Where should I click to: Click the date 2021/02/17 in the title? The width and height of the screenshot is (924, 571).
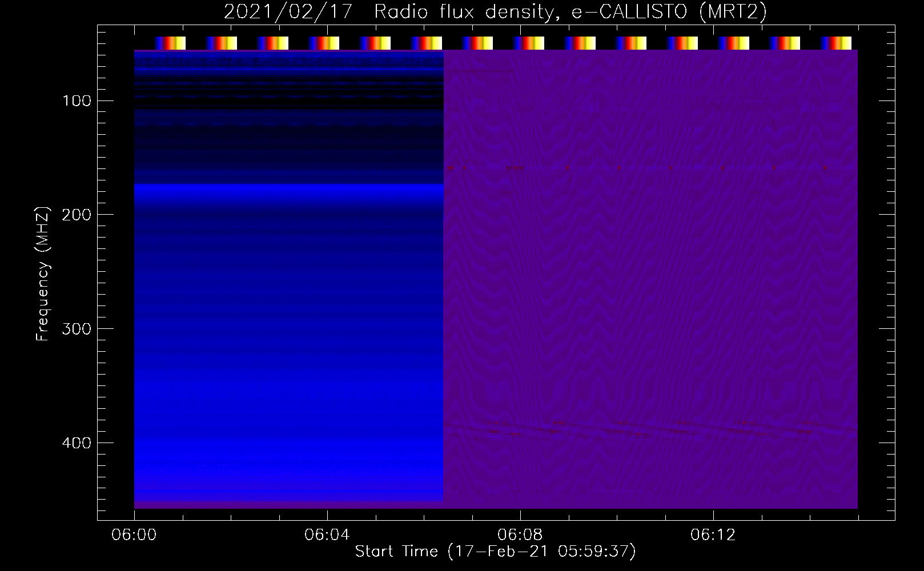click(x=288, y=12)
